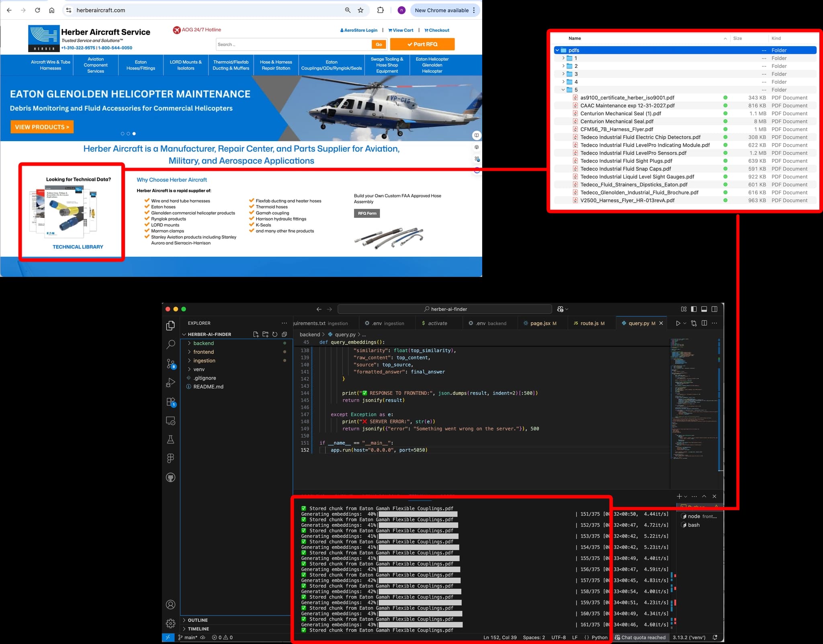Open the RFQ Form button

[x=367, y=213]
